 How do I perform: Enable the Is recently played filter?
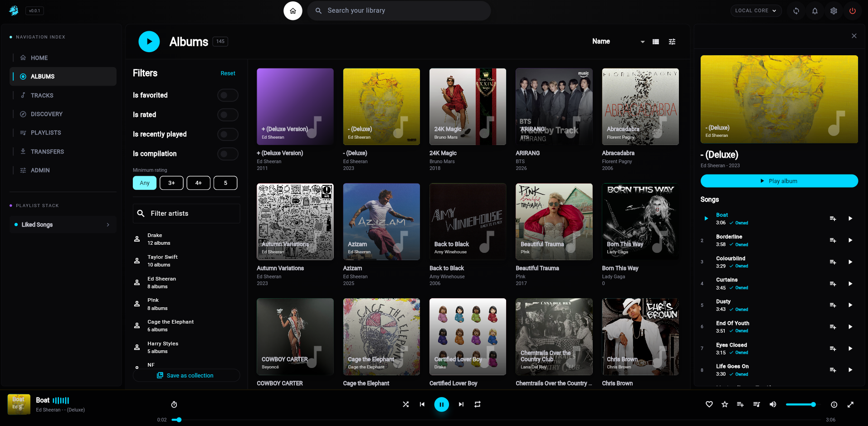(x=228, y=134)
